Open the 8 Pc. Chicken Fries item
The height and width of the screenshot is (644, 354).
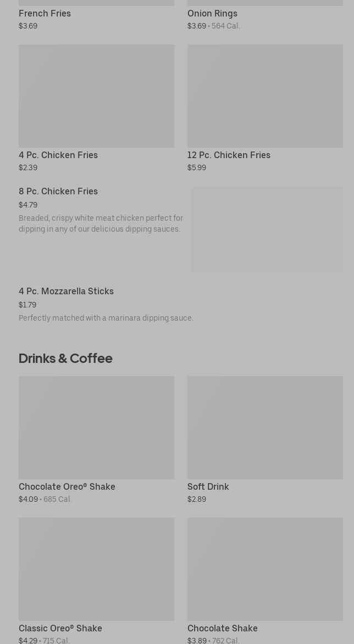tap(58, 191)
